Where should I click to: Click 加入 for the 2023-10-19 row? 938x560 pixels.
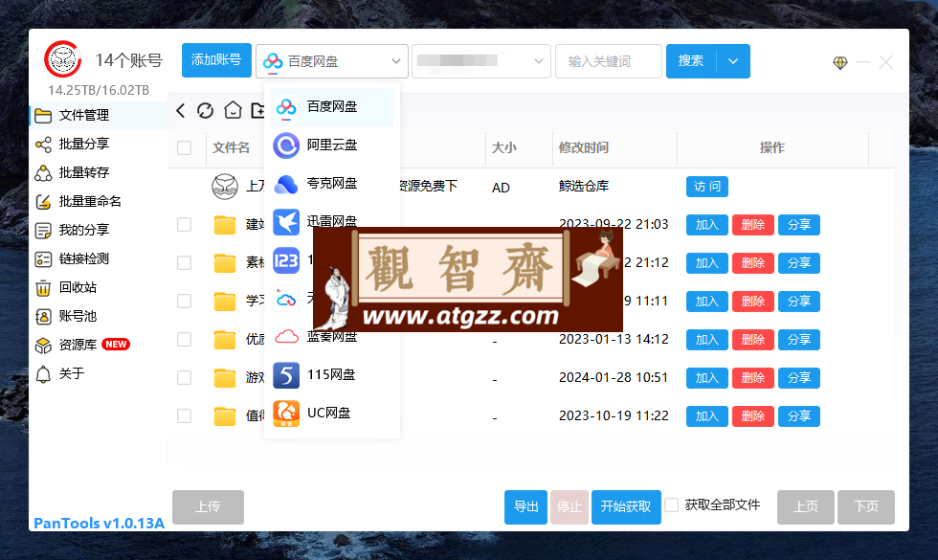(x=707, y=416)
